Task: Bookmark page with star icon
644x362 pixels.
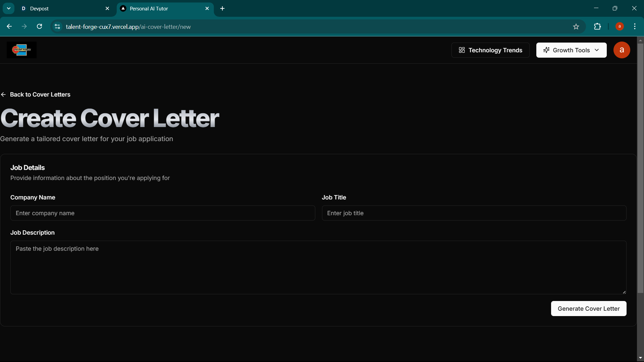Action: click(576, 27)
